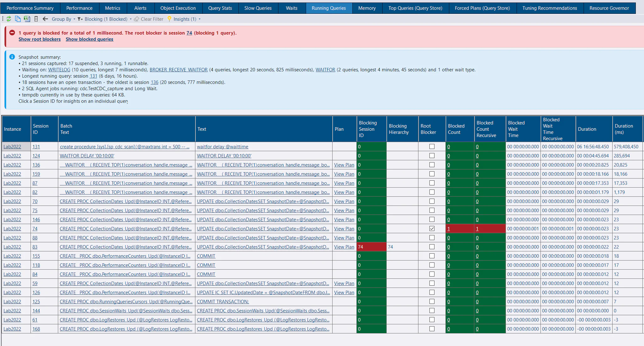Screen dimensions: 644x346
Task: Toggle Root Blocker checkbox for session 74
Action: coord(432,228)
